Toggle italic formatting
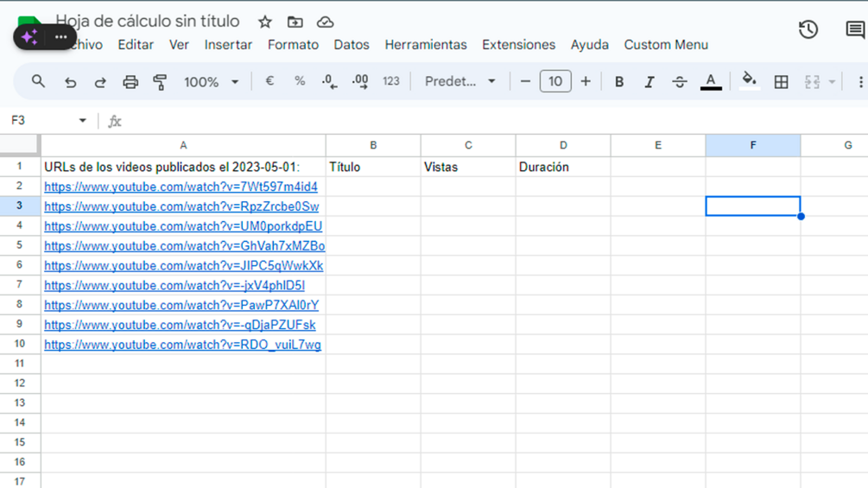Image resolution: width=868 pixels, height=488 pixels. 649,82
